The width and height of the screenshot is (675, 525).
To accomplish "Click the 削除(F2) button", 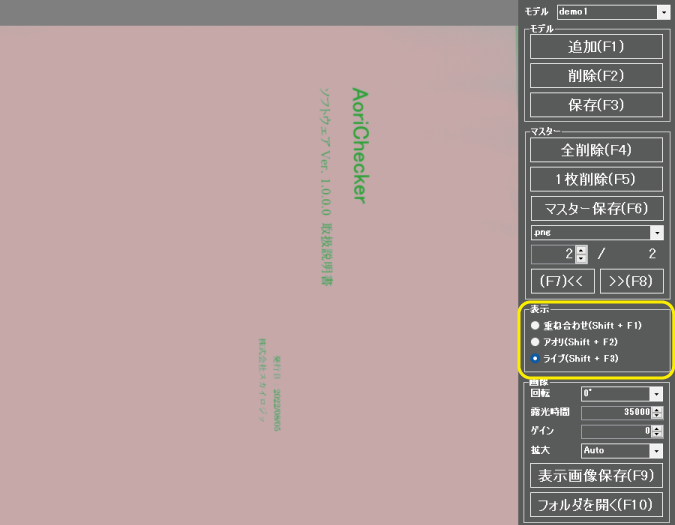I will pyautogui.click(x=596, y=76).
